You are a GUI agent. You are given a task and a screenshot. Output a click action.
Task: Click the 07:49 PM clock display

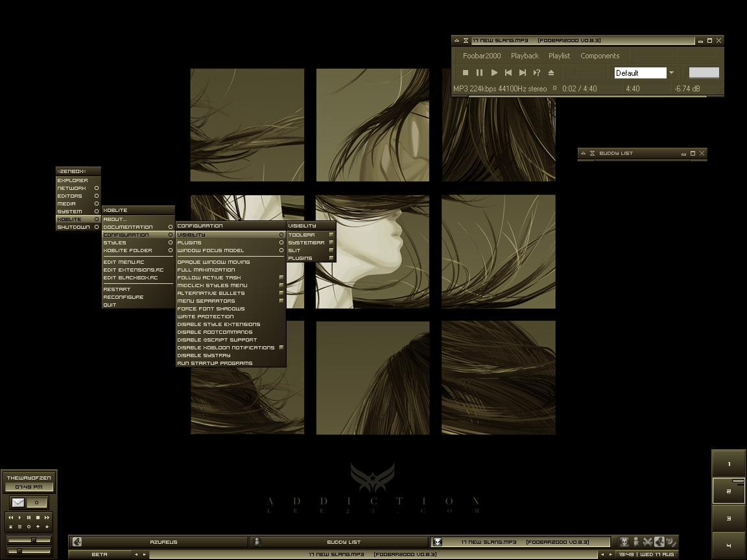(29, 487)
